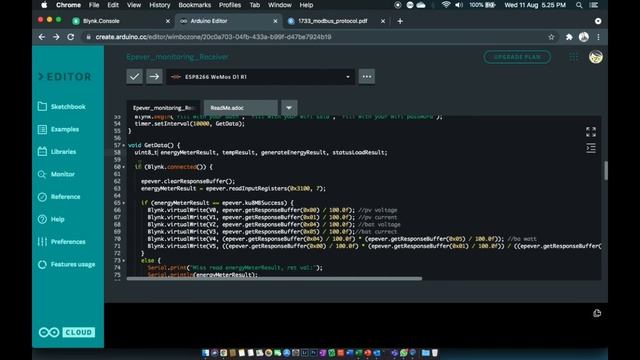Screen dimensions: 640x360
Task: Click the sketch title Epever_monitoring_Receiver
Action: pyautogui.click(x=178, y=57)
